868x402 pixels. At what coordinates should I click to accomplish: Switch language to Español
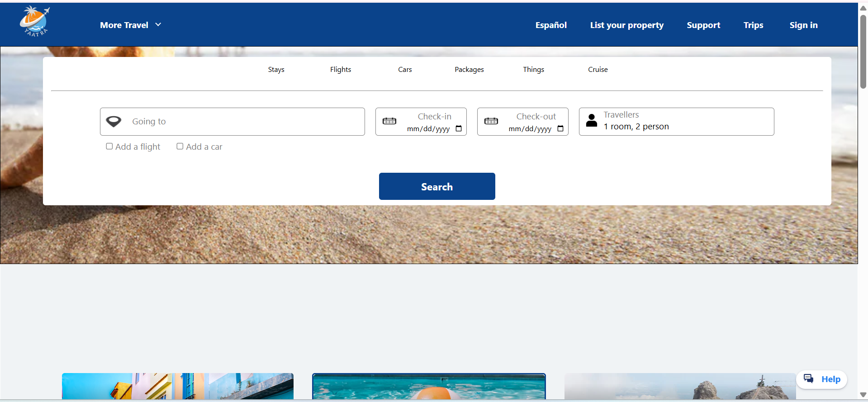[x=551, y=25]
